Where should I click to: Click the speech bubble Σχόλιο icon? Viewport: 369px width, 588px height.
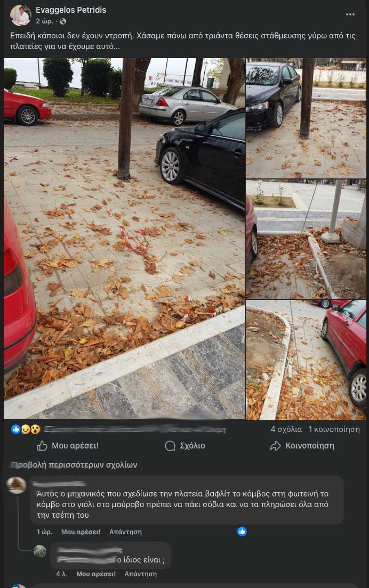point(170,445)
